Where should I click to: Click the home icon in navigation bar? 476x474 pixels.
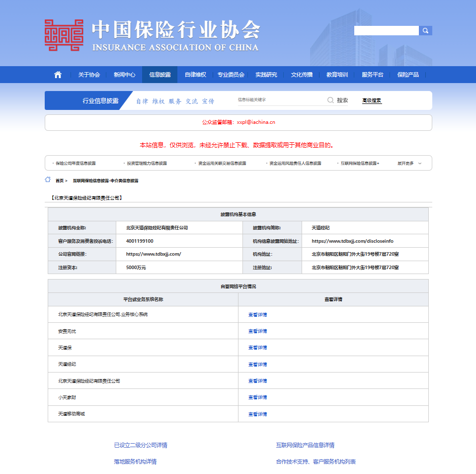tap(58, 75)
